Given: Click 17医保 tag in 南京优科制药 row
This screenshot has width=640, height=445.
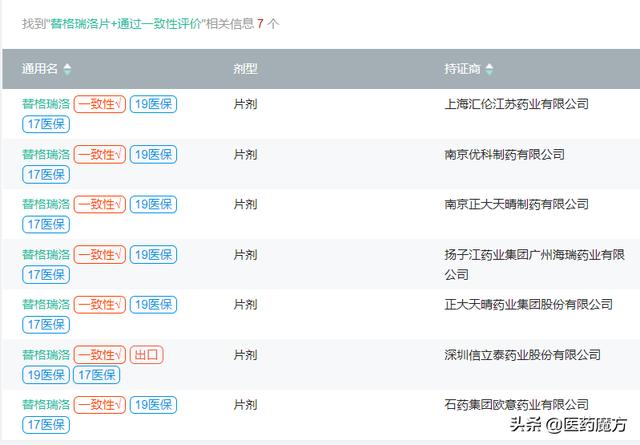Looking at the screenshot, I should 46,174.
